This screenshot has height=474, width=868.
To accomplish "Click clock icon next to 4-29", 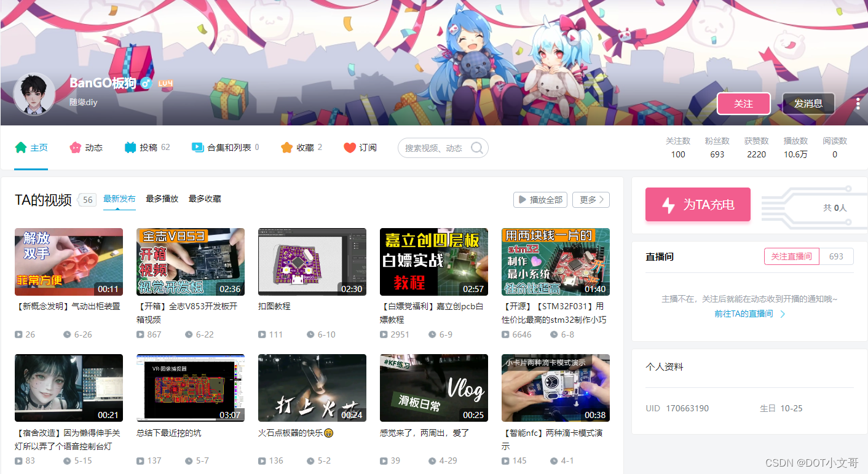I will [x=432, y=460].
